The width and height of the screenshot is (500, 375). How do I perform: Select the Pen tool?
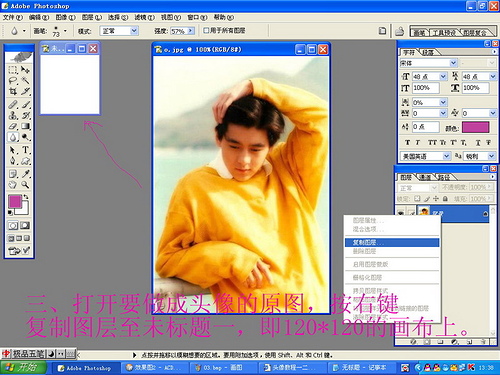13,161
